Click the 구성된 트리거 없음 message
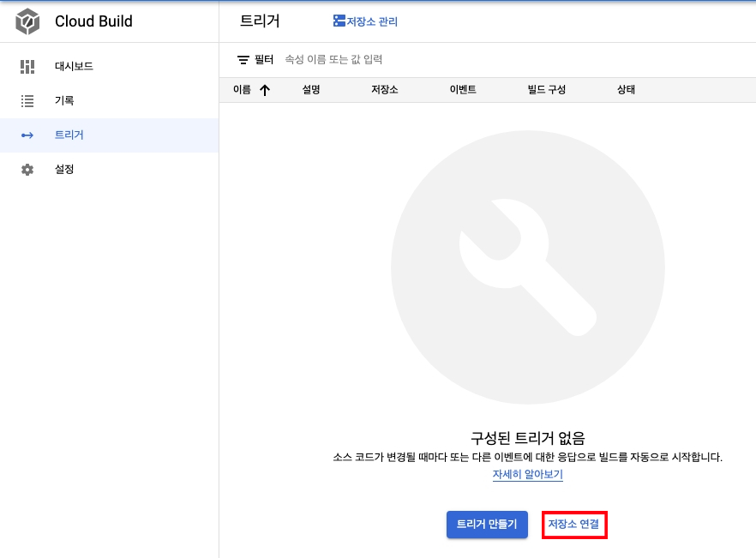The width and height of the screenshot is (756, 558). click(x=527, y=438)
